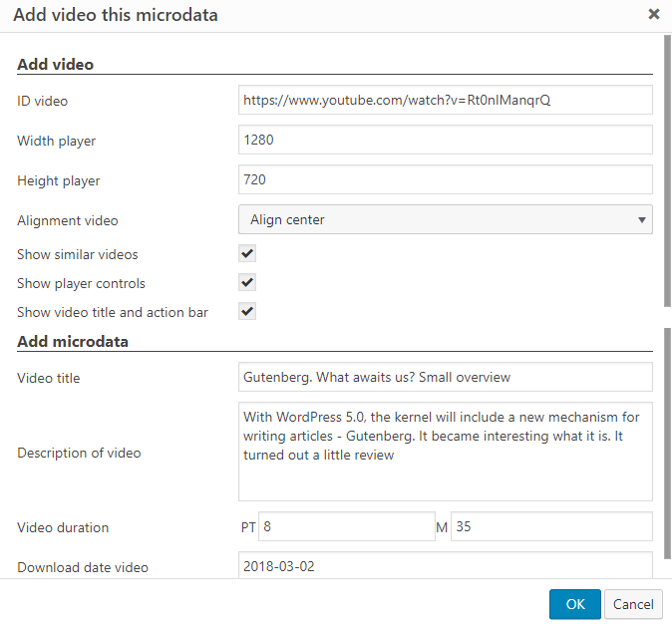Click the "Show player controls" label
Image resolution: width=672 pixels, height=626 pixels.
click(x=81, y=284)
